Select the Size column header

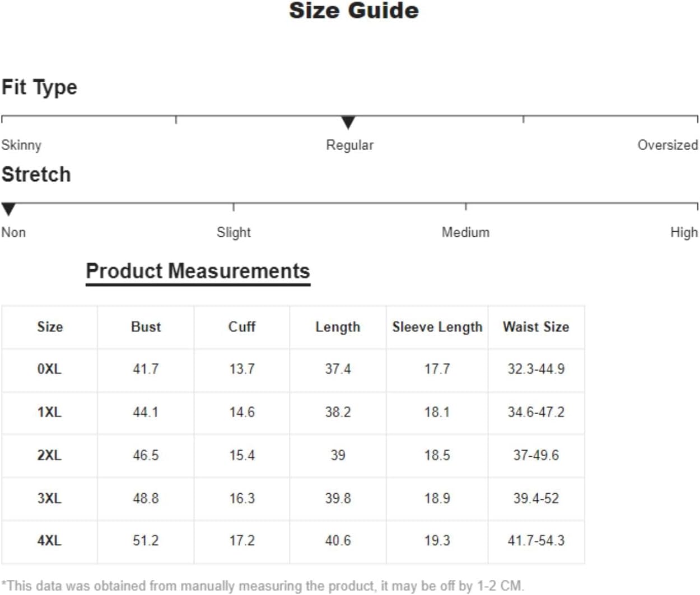pos(50,327)
